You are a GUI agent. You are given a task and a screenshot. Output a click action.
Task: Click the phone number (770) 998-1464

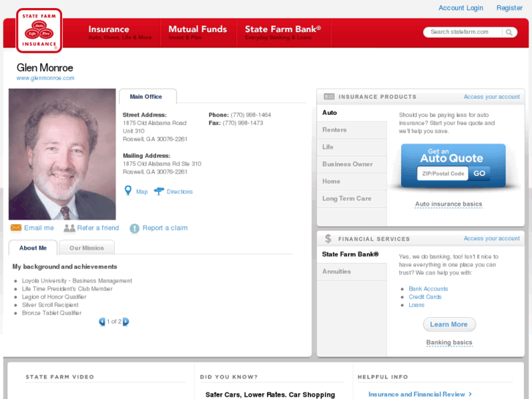pyautogui.click(x=251, y=115)
